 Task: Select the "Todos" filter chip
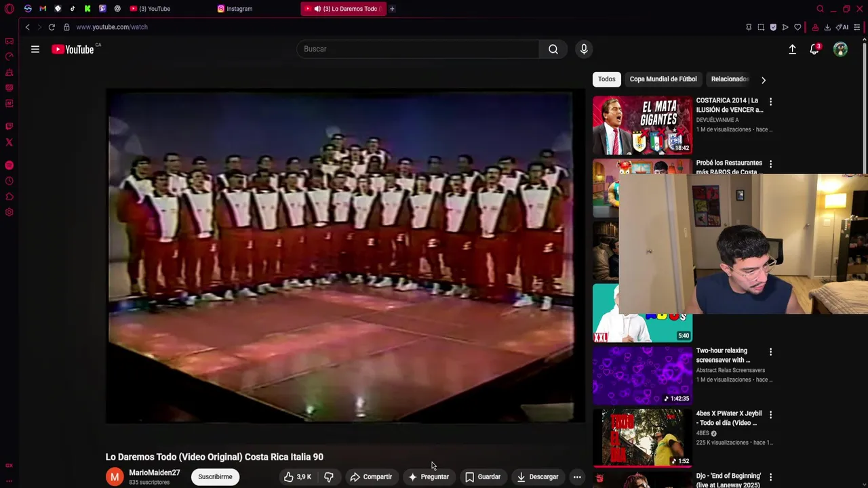607,79
